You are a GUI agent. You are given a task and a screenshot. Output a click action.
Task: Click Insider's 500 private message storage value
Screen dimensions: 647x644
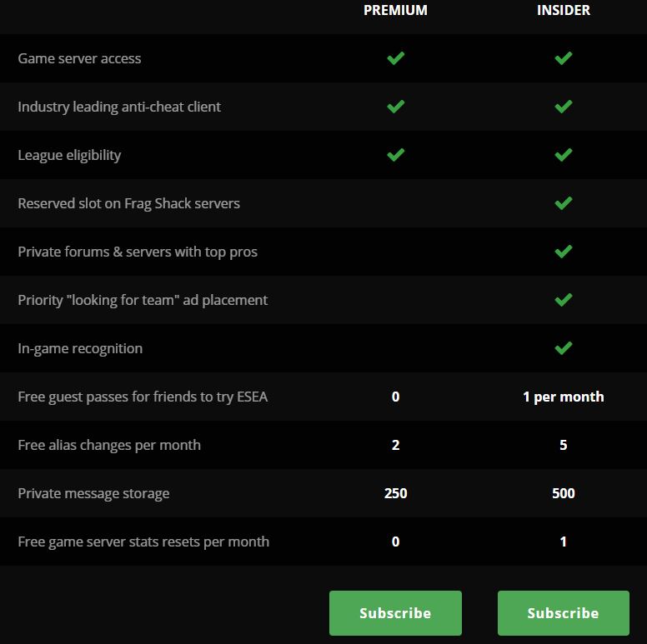564,493
